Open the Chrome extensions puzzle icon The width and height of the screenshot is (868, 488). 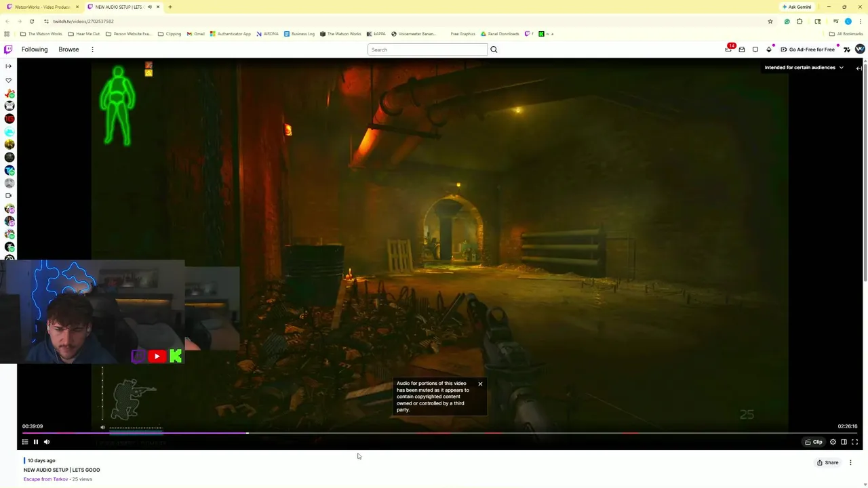[800, 21]
